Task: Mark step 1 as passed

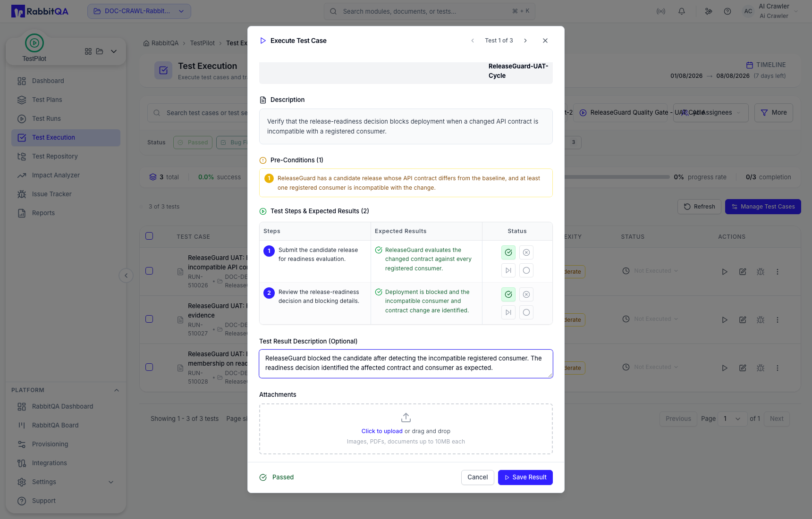Action: coord(508,252)
